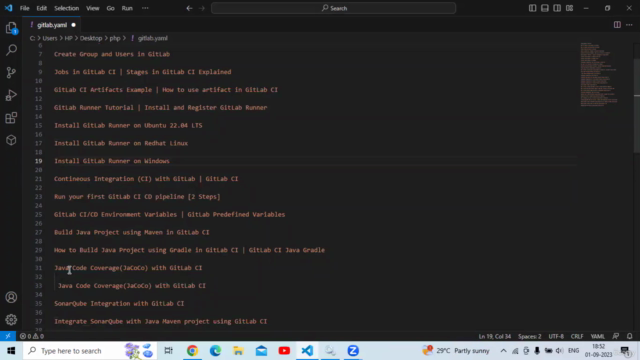Toggle primary side bar layout icon
Viewport: 640px width, 360px height.
pos(532,8)
